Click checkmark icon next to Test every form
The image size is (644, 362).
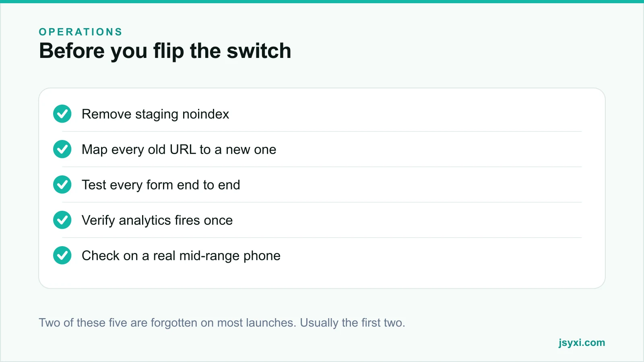[x=62, y=185]
